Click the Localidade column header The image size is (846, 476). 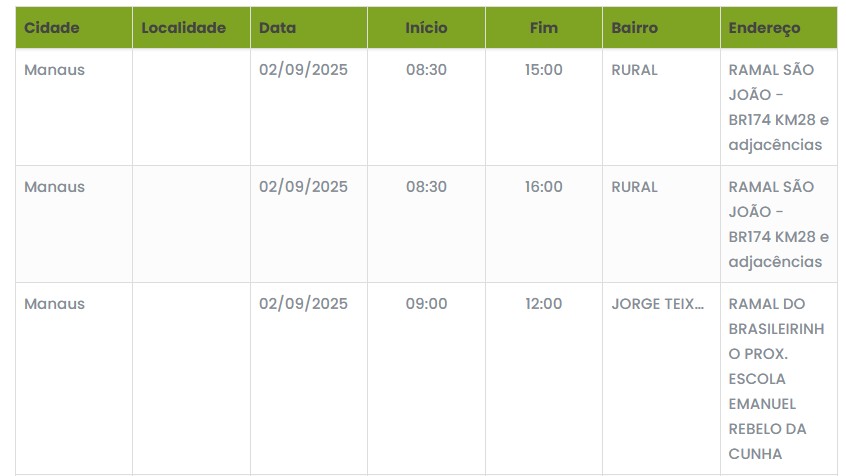184,28
